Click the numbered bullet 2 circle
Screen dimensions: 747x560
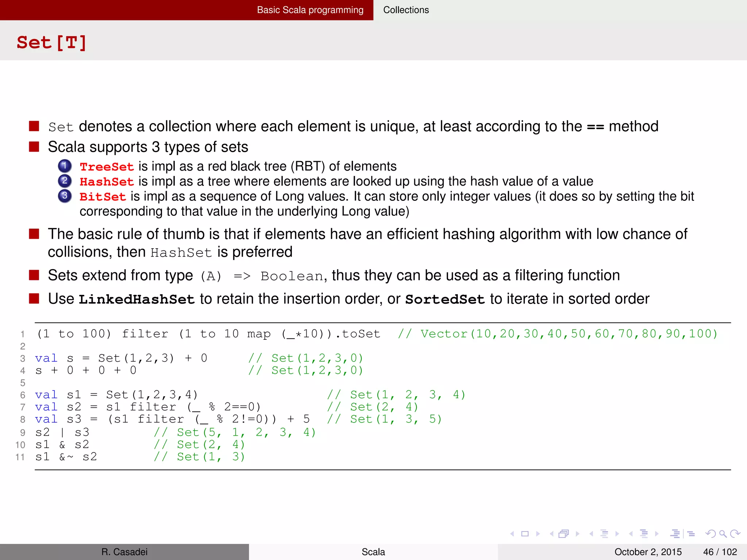[x=65, y=181]
